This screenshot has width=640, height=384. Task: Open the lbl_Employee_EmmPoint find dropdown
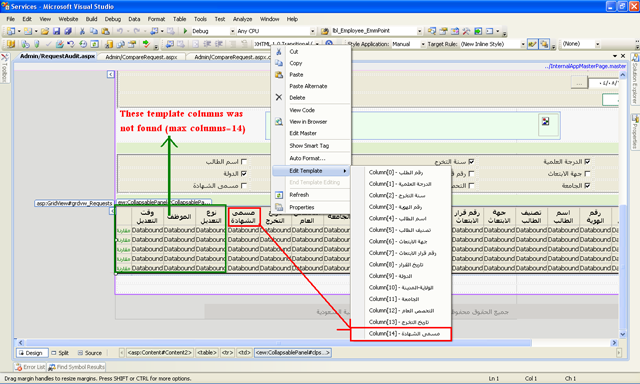419,31
